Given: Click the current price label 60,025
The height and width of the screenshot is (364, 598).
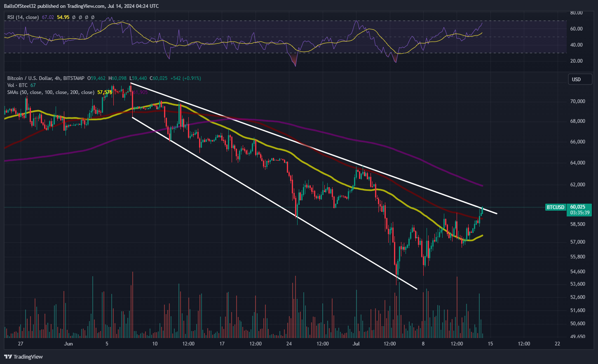Looking at the screenshot, I should coord(578,207).
